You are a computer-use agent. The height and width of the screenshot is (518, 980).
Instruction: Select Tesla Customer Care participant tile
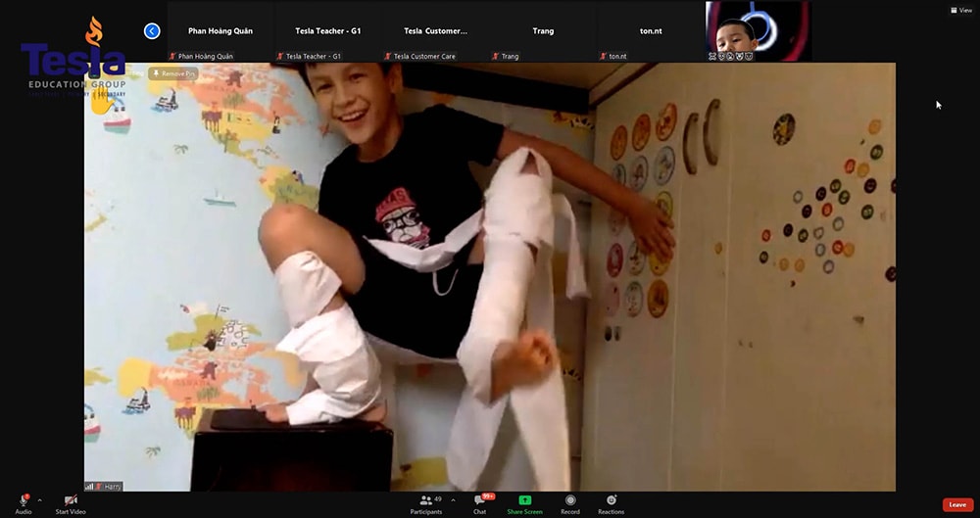(x=435, y=31)
